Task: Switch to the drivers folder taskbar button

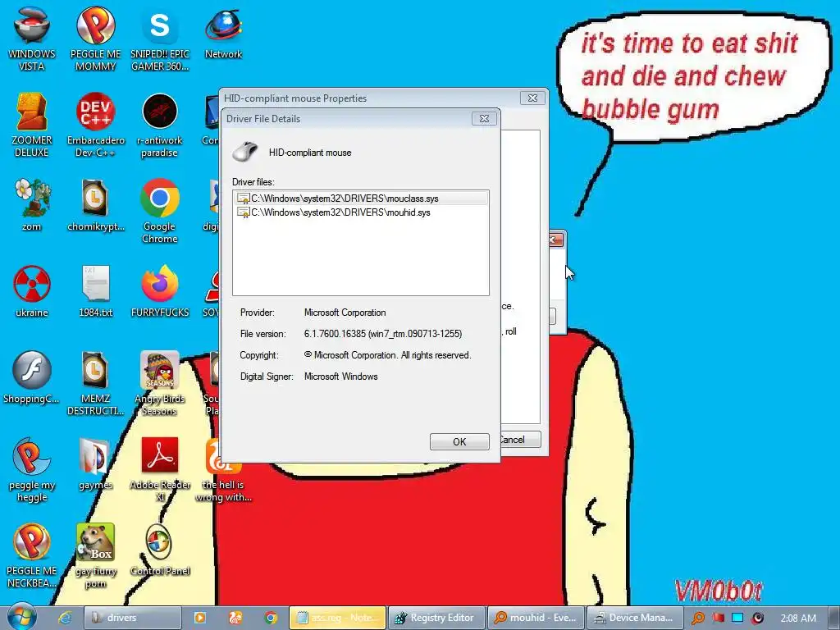Action: click(x=133, y=618)
